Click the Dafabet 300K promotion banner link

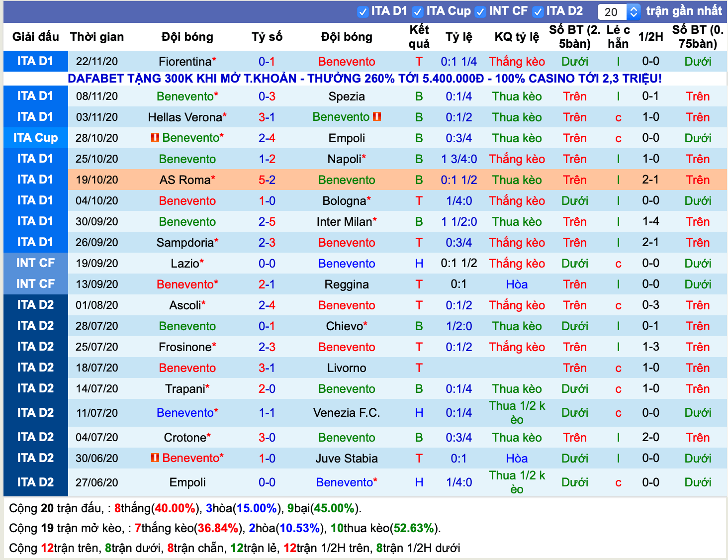click(364, 79)
